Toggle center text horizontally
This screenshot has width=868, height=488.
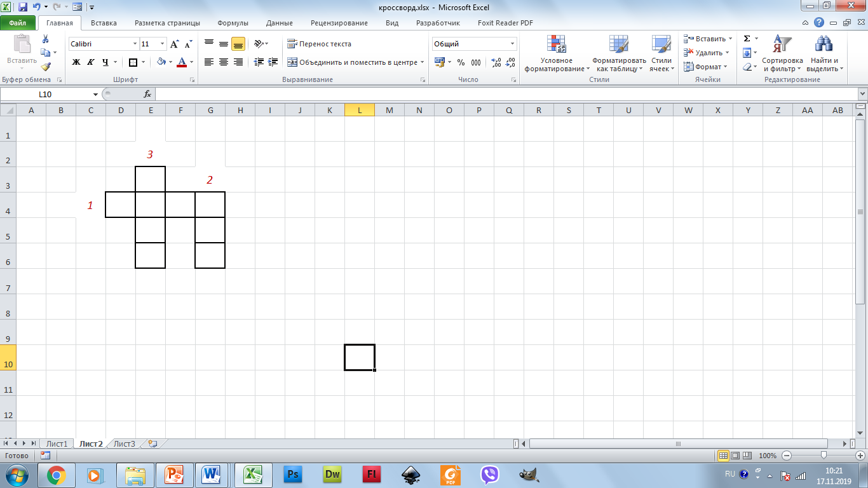(224, 62)
